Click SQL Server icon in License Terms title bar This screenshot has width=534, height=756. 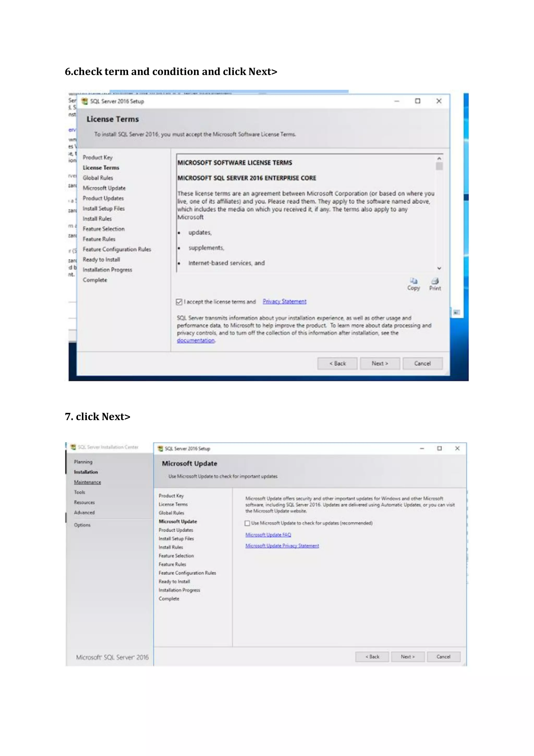click(x=84, y=101)
